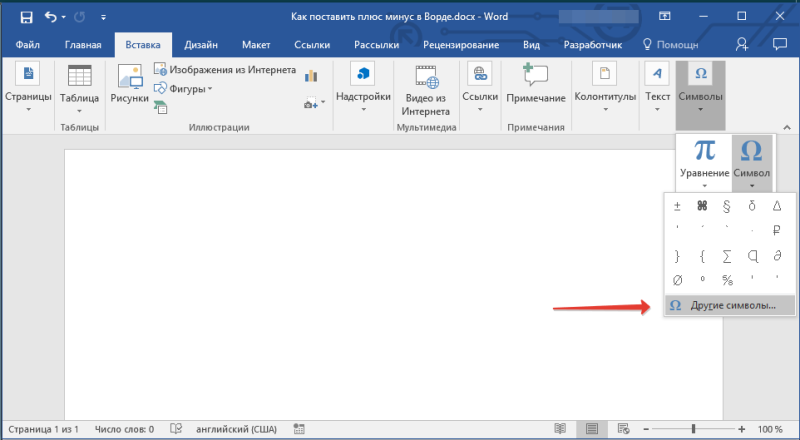The height and width of the screenshot is (440, 800).
Task: Insert the section § symbol
Action: 727,206
